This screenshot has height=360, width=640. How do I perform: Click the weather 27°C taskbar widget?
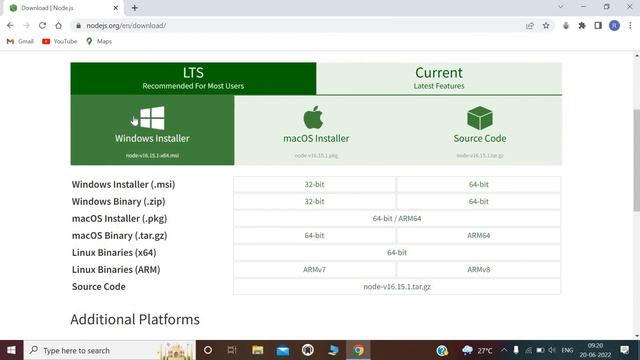click(477, 350)
